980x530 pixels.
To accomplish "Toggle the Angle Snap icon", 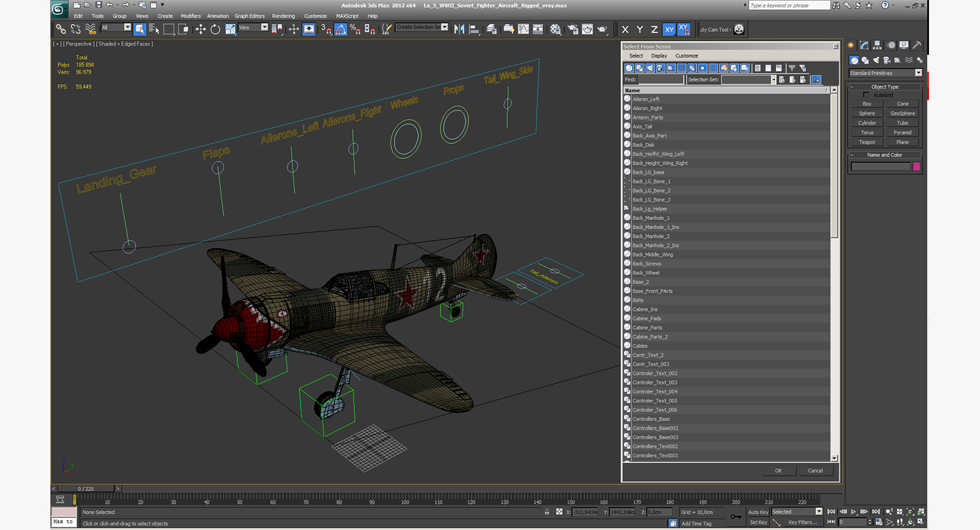I will pos(340,29).
